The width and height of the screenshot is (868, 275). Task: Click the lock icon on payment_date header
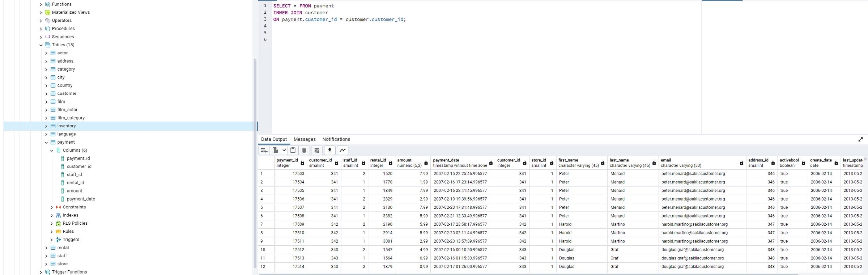(491, 163)
